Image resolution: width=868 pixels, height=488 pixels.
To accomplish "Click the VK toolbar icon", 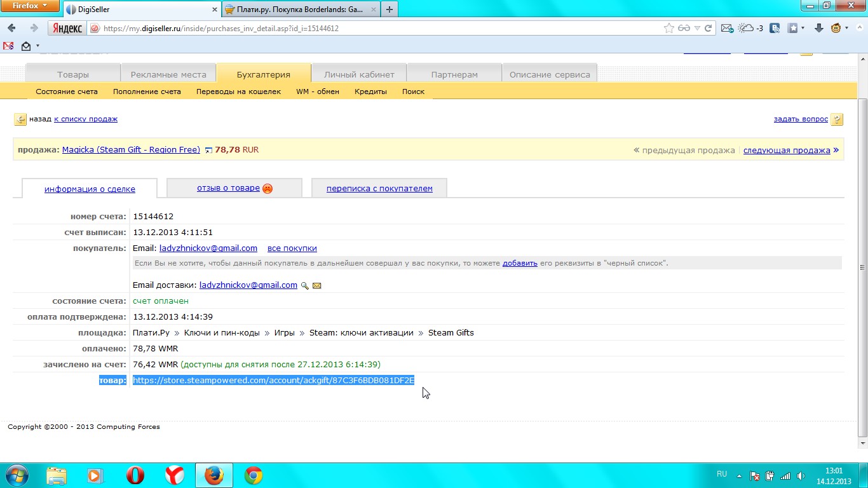I will [x=775, y=28].
